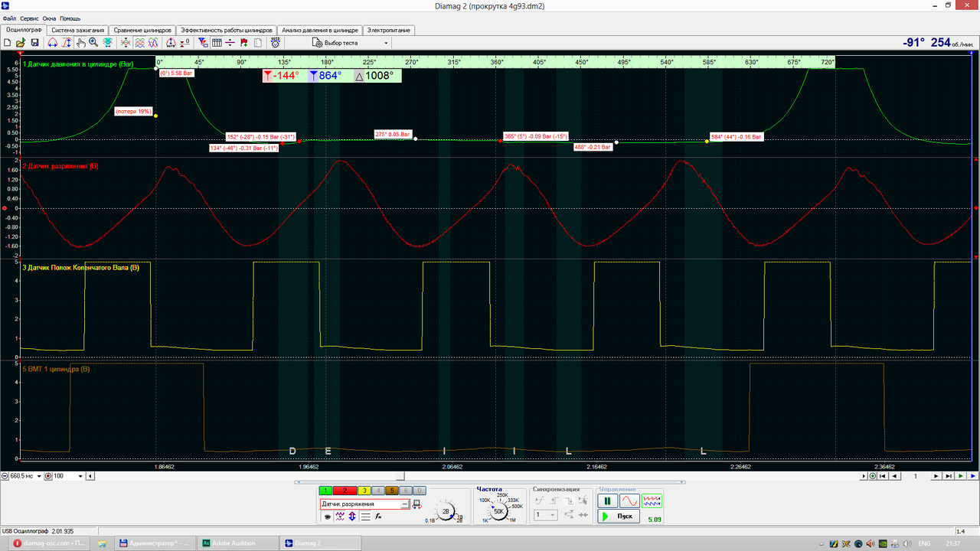The width and height of the screenshot is (980, 551).
Task: Open Анализ давления в цилиндре tab
Action: (x=319, y=31)
